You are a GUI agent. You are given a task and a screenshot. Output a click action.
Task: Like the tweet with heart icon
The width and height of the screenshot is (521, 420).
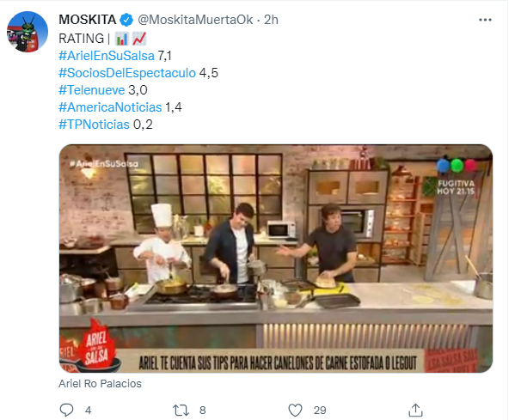point(295,410)
